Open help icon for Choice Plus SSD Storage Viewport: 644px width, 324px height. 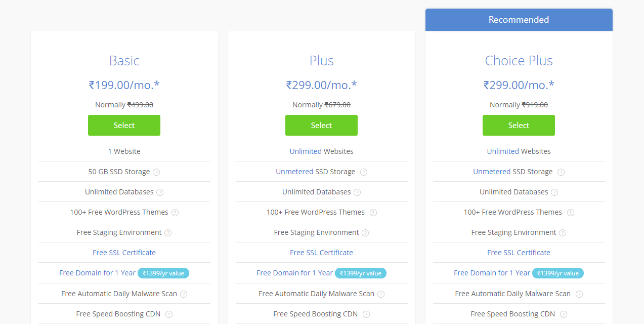pyautogui.click(x=561, y=172)
